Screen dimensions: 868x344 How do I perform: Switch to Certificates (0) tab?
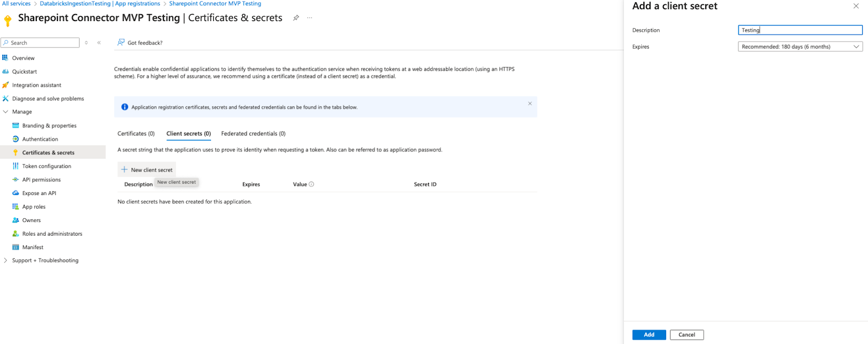[136, 133]
